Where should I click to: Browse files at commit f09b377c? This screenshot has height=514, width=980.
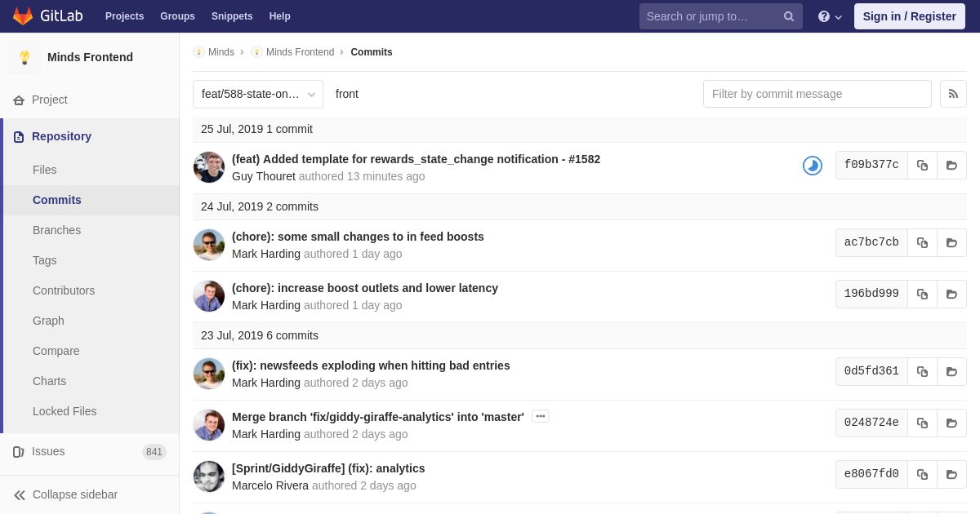pyautogui.click(x=951, y=165)
